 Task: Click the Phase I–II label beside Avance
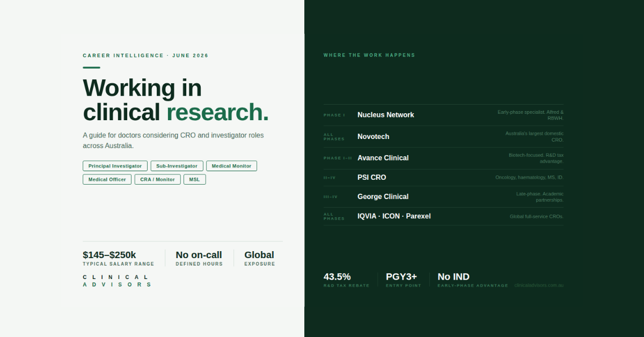click(x=338, y=158)
